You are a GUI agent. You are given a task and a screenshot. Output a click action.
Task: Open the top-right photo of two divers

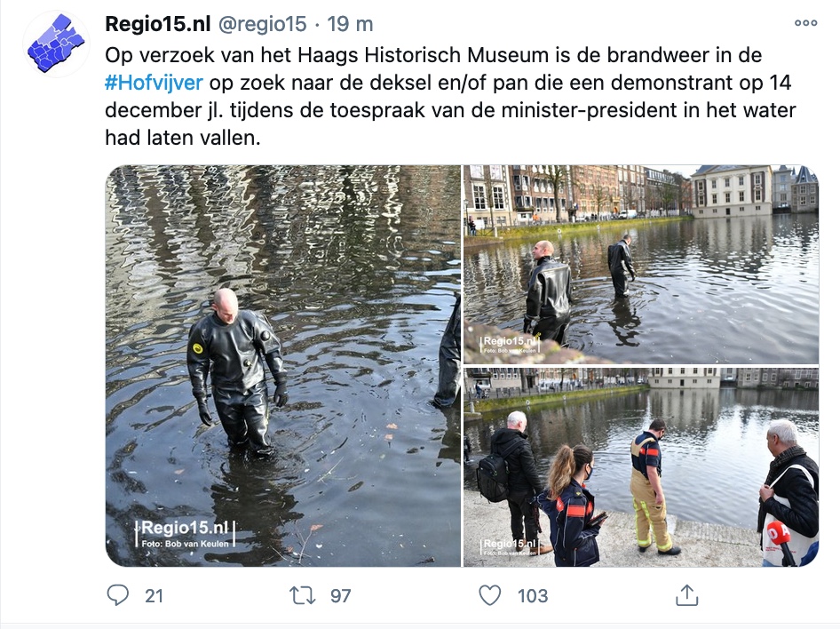click(x=640, y=264)
